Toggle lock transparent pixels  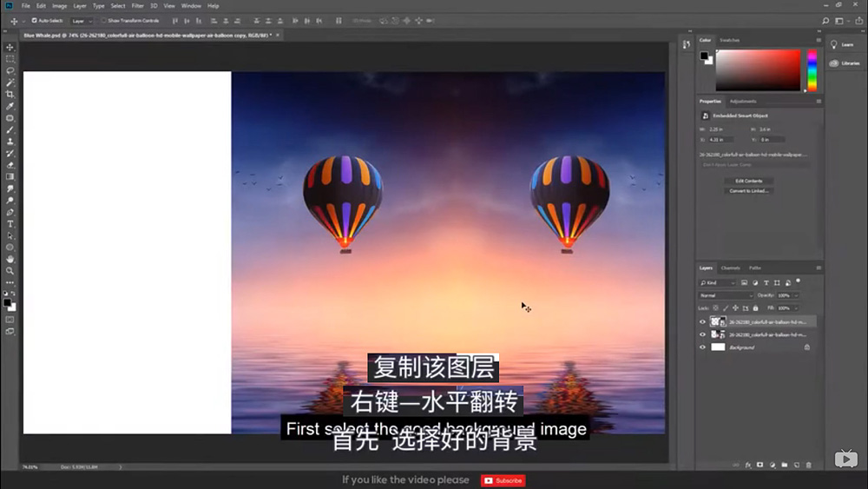(x=716, y=308)
